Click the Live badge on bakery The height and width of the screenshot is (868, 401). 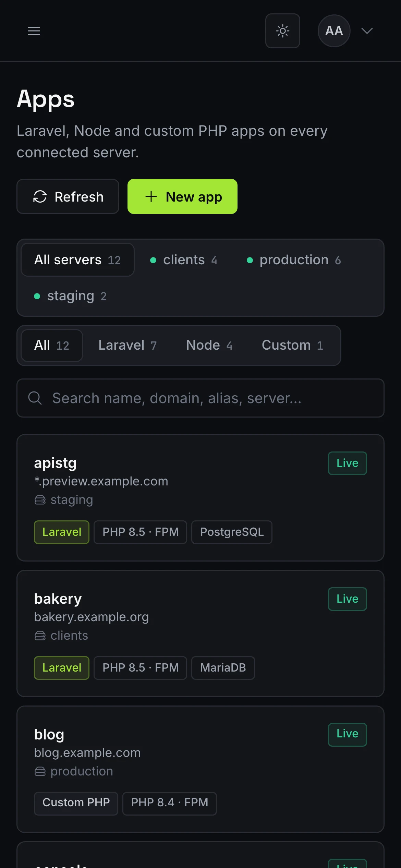347,599
